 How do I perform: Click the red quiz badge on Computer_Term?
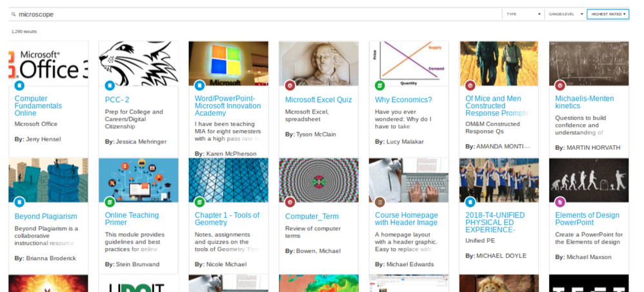290,202
